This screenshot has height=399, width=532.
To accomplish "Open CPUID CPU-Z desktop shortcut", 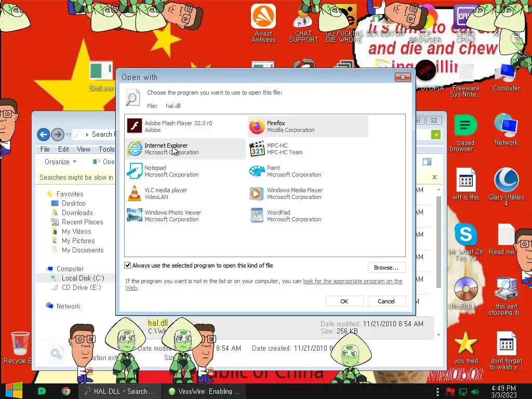I will point(465,23).
